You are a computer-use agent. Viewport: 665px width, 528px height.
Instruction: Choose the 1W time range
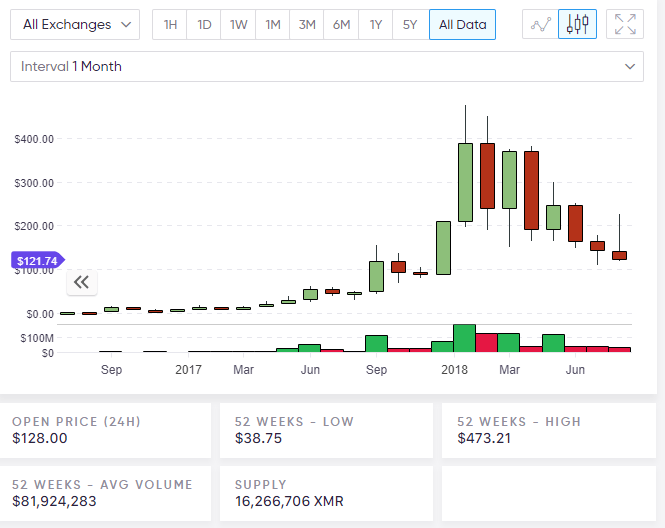point(238,25)
